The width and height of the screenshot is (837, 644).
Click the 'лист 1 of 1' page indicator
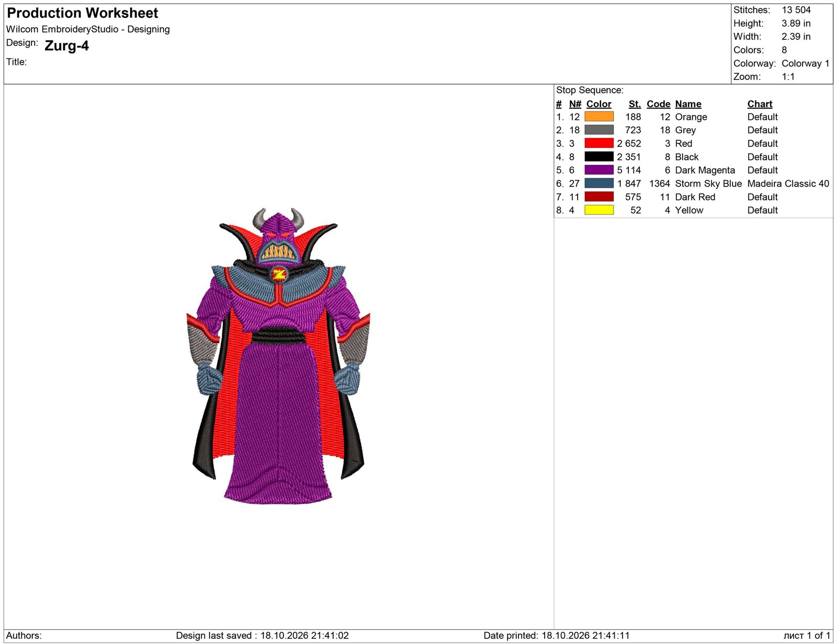pyautogui.click(x=807, y=636)
